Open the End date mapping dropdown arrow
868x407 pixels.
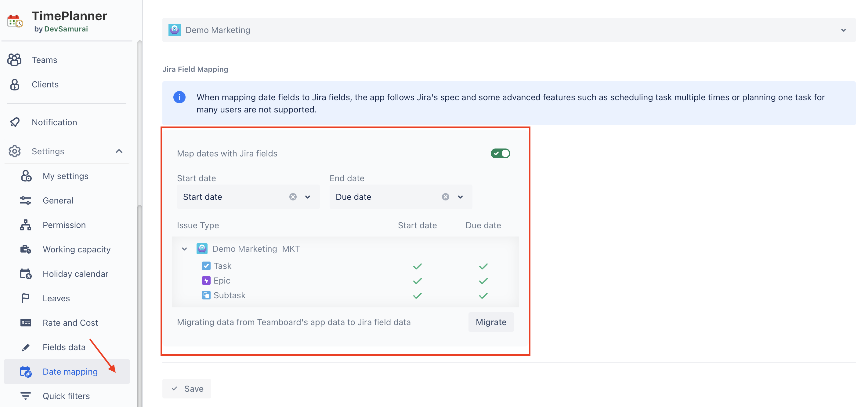[x=460, y=197]
